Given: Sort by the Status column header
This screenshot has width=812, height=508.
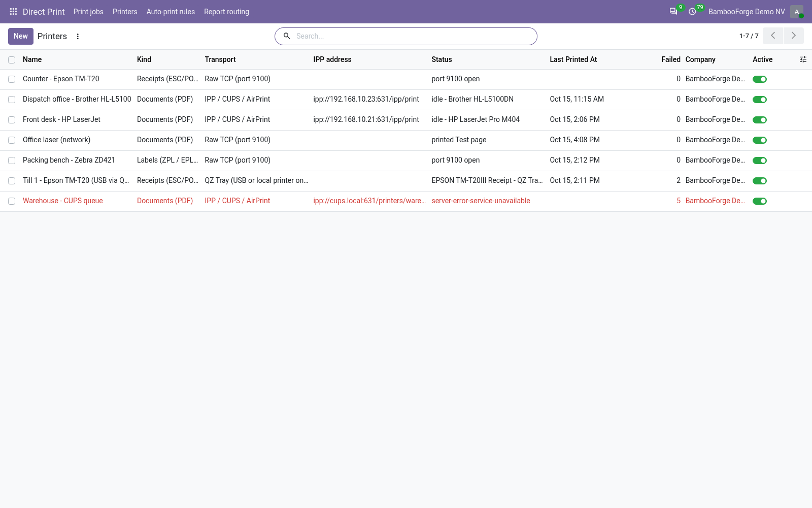Looking at the screenshot, I should pyautogui.click(x=442, y=59).
